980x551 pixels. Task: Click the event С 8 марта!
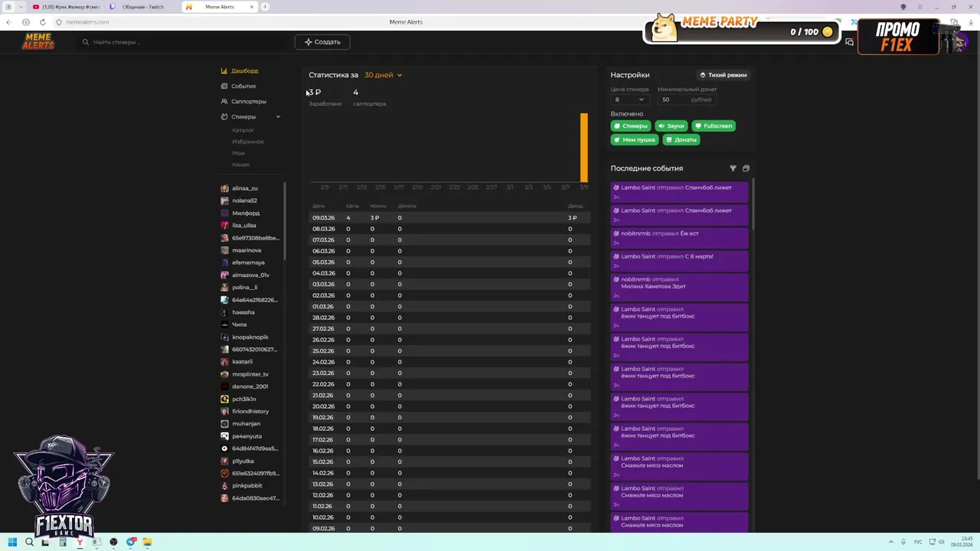point(679,260)
